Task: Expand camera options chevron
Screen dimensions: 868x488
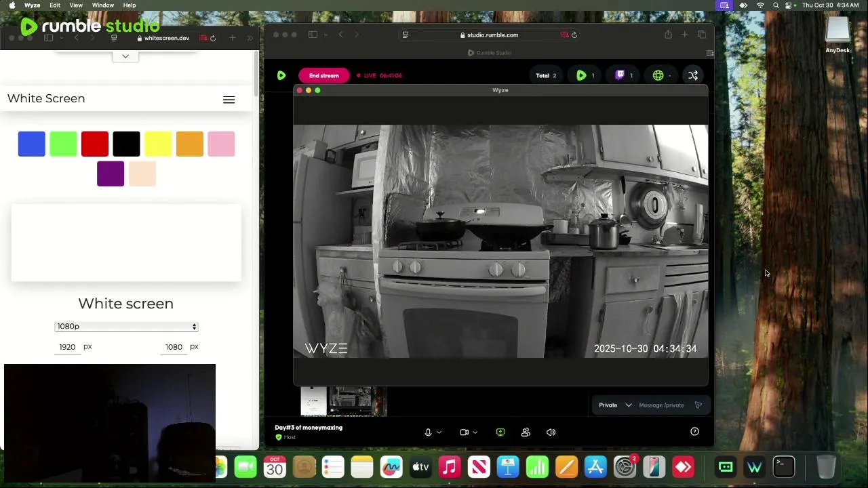Action: coord(475,432)
